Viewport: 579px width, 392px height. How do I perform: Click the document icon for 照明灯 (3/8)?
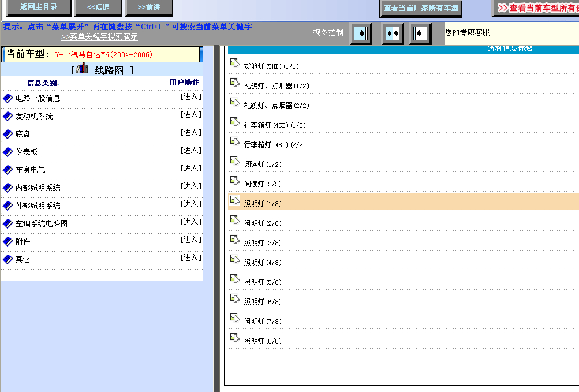pos(235,240)
